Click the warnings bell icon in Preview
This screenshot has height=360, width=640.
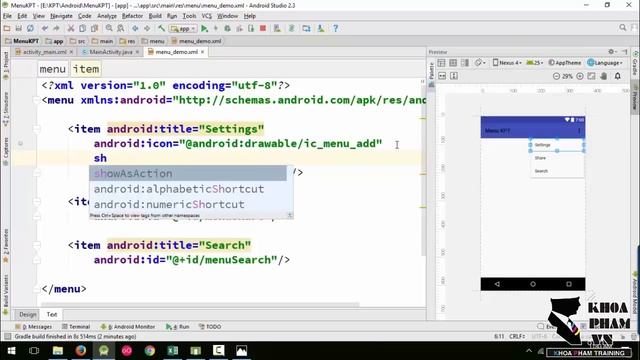coord(618,76)
